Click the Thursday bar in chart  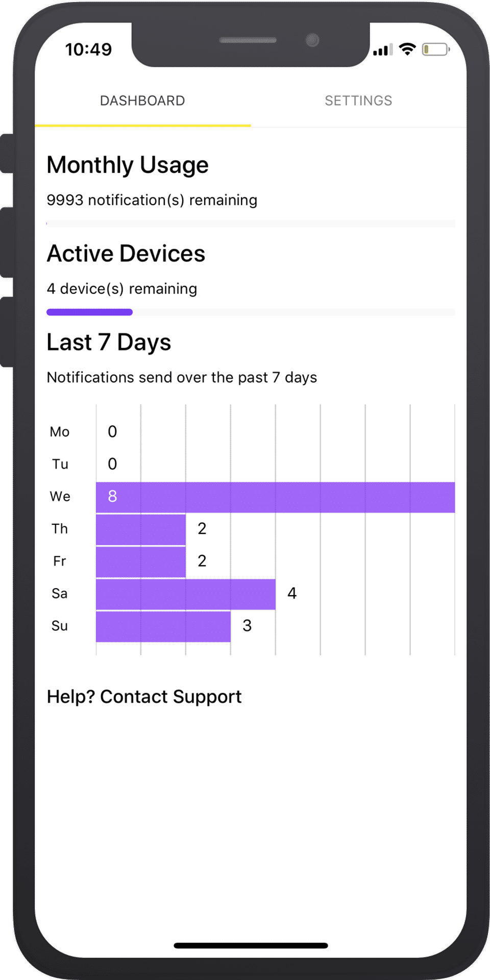point(141,529)
